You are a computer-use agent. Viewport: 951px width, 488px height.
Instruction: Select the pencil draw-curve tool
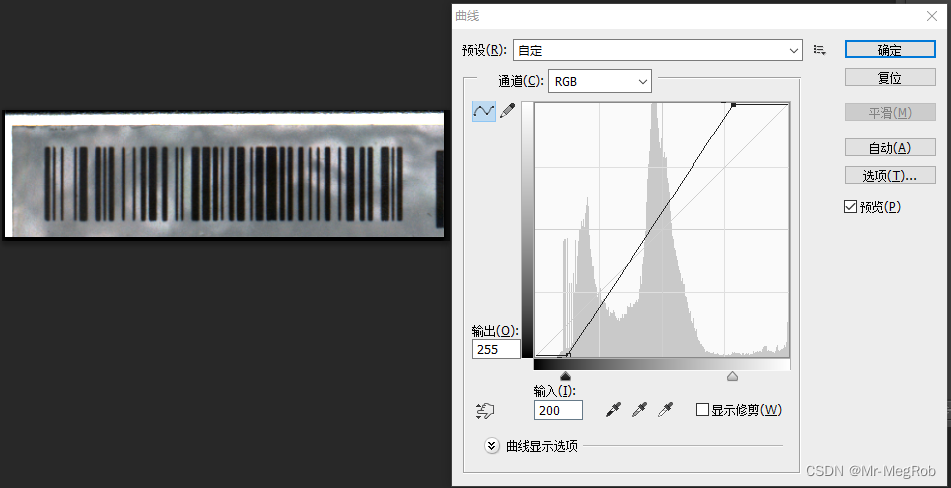(507, 110)
